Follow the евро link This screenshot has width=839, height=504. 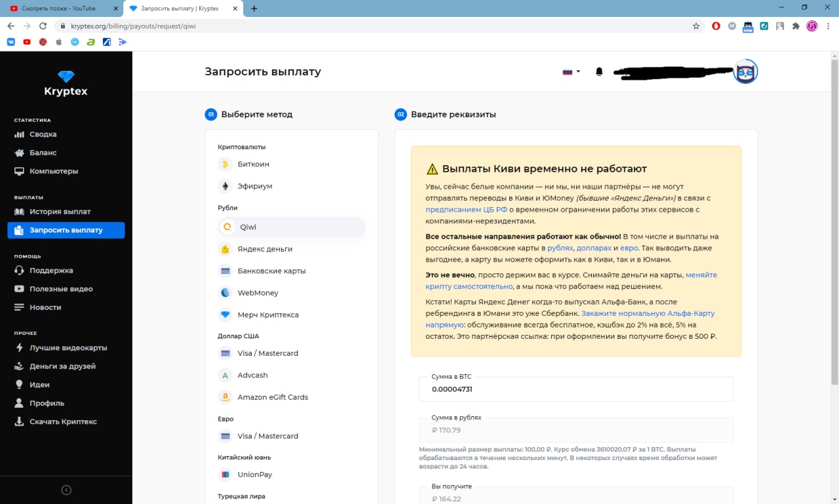(629, 248)
